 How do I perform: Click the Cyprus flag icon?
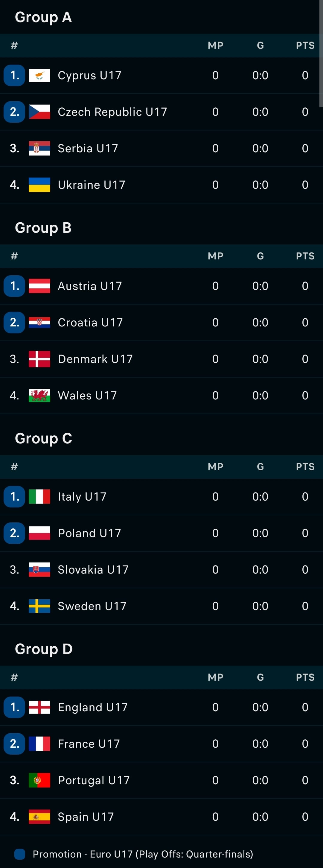[x=39, y=75]
